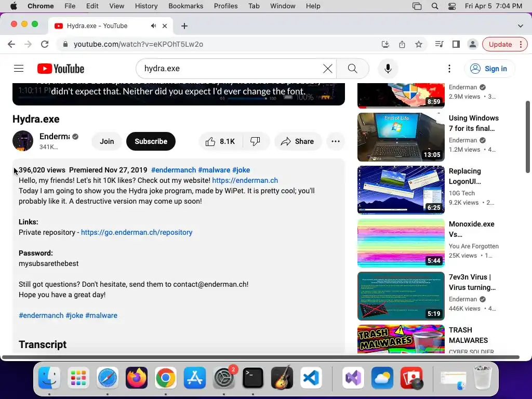This screenshot has width=532, height=399.
Task: Toggle Chrome side panel
Action: tap(456, 44)
